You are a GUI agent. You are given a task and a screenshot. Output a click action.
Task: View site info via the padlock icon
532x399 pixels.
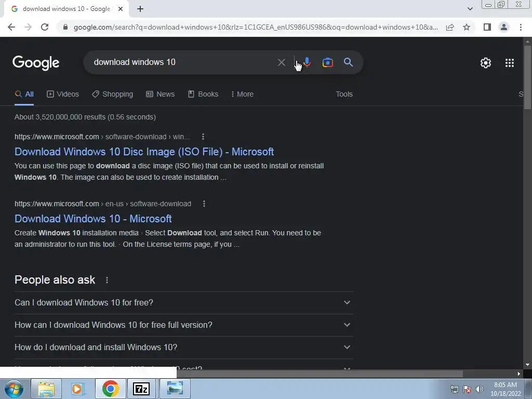coord(65,27)
